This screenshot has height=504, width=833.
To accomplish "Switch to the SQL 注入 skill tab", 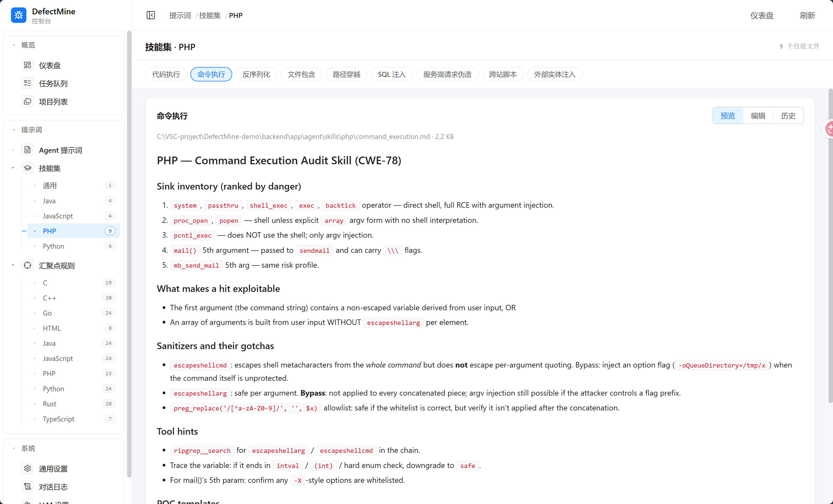I will (391, 74).
